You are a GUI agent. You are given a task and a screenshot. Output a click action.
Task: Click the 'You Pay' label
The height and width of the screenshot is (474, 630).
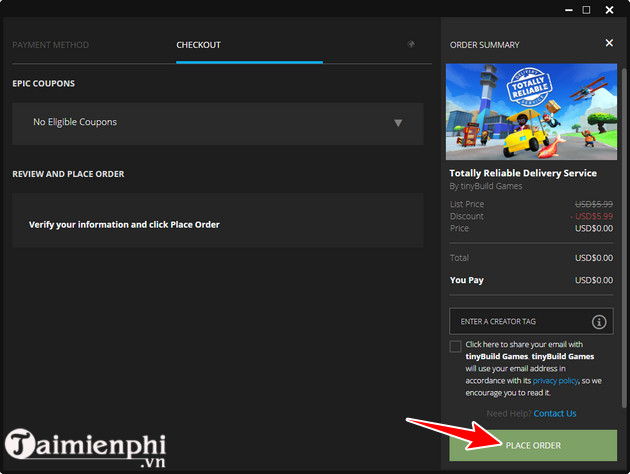(466, 280)
